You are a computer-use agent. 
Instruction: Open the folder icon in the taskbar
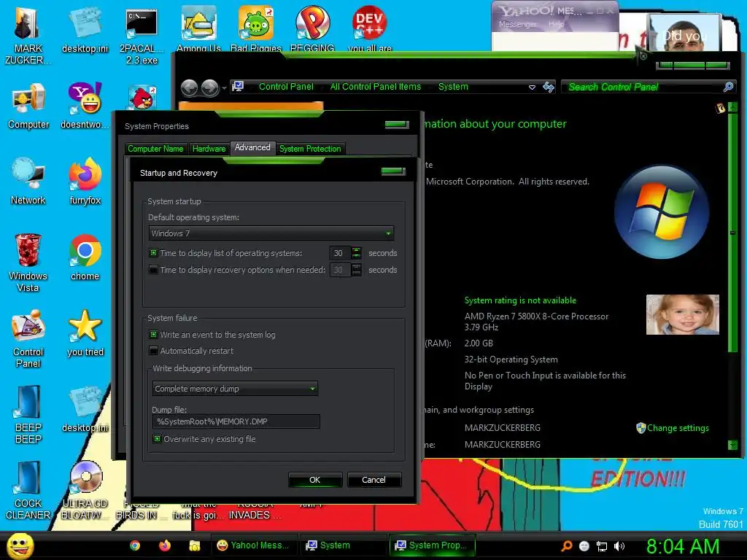coord(194,545)
